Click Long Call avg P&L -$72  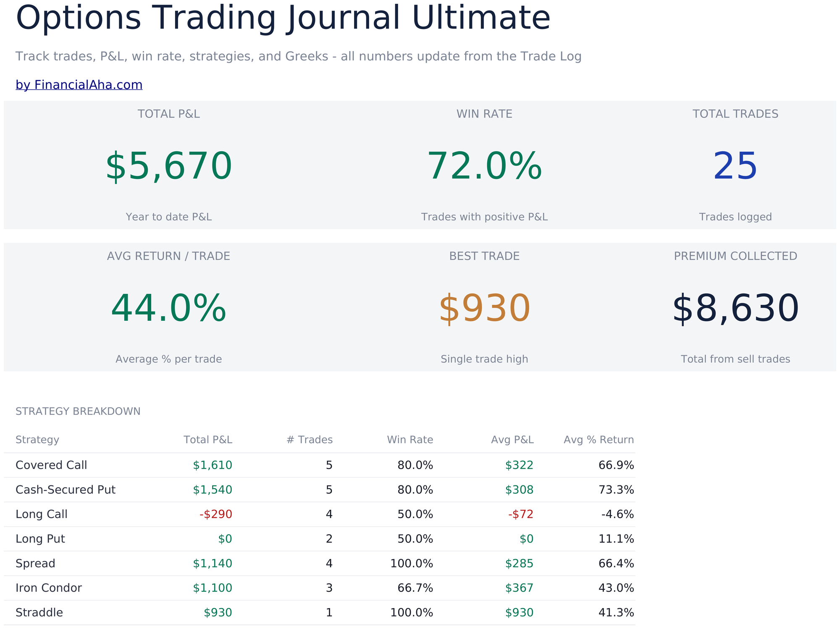[521, 514]
